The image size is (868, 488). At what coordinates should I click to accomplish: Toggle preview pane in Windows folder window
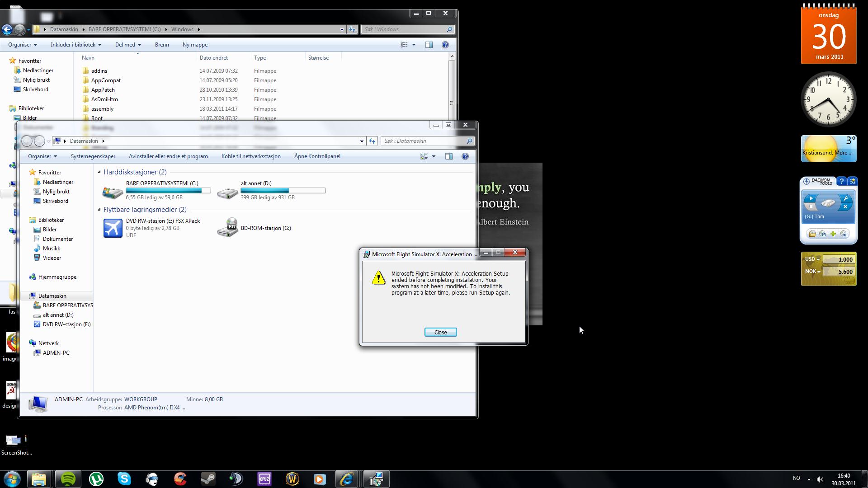tap(429, 45)
